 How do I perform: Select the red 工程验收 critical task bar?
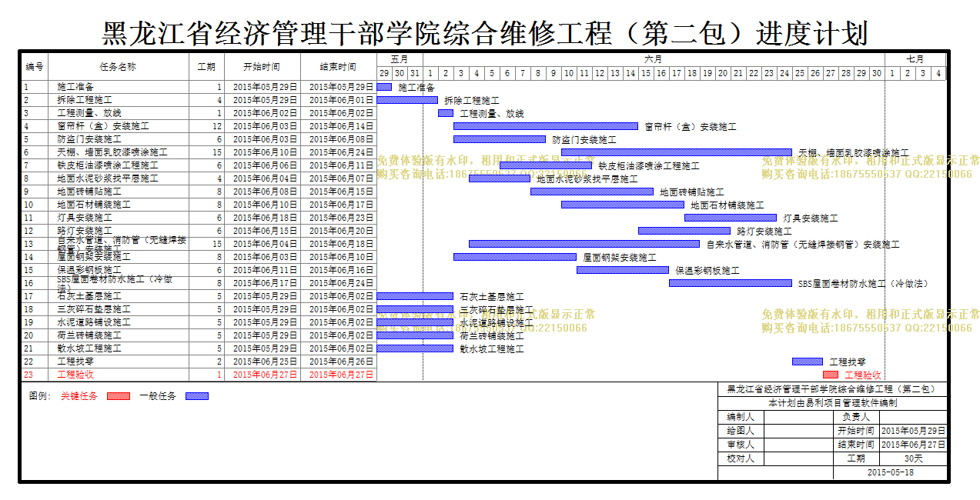[831, 375]
